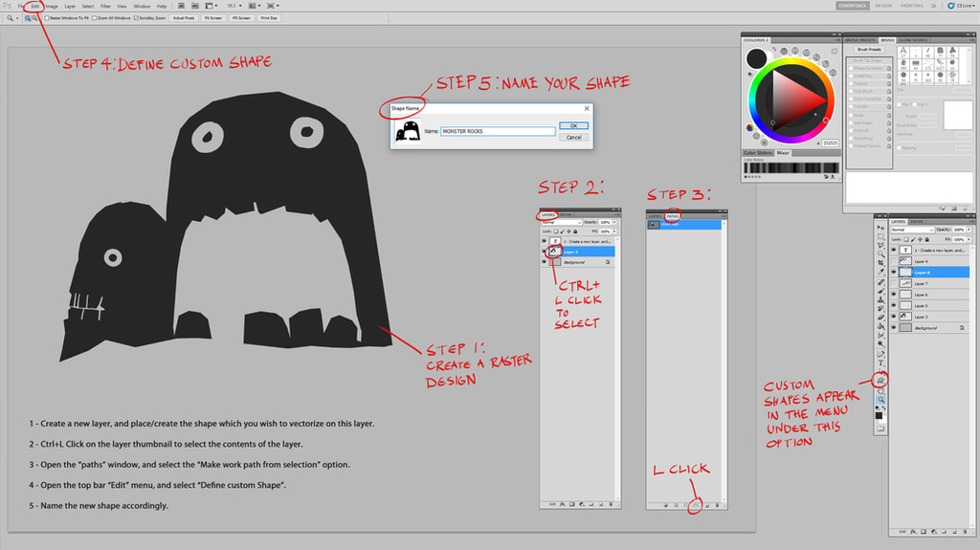The width and height of the screenshot is (980, 550).
Task: Click the lock all icon in the Layers panel
Action: tap(926, 239)
